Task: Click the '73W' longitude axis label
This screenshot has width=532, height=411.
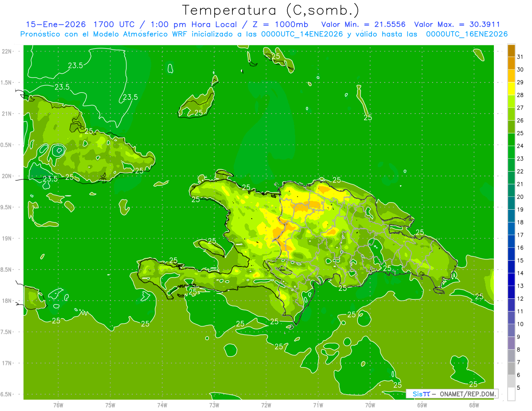Action: (x=214, y=405)
